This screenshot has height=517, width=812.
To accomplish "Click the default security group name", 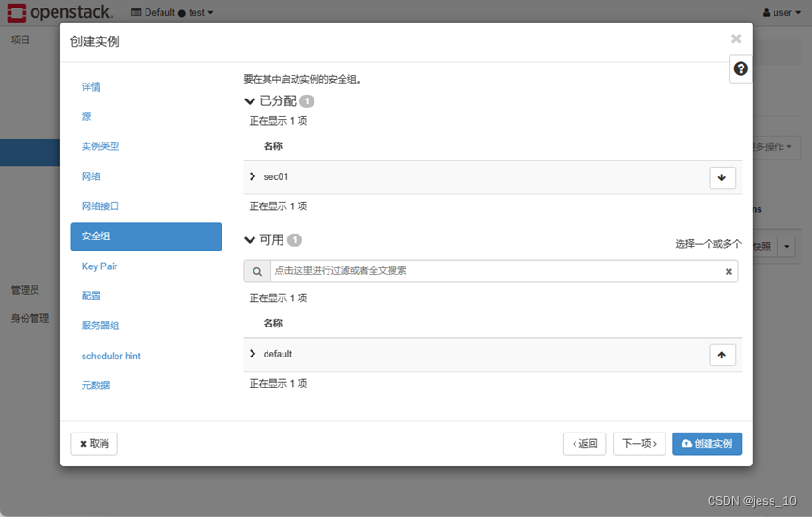I will pos(278,354).
